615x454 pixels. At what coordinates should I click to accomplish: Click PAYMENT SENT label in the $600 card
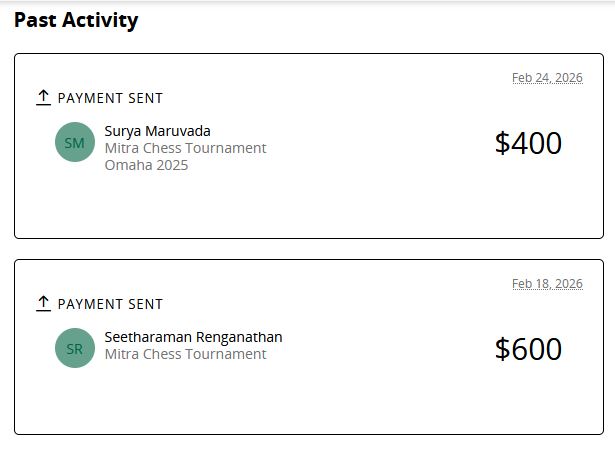coord(110,304)
